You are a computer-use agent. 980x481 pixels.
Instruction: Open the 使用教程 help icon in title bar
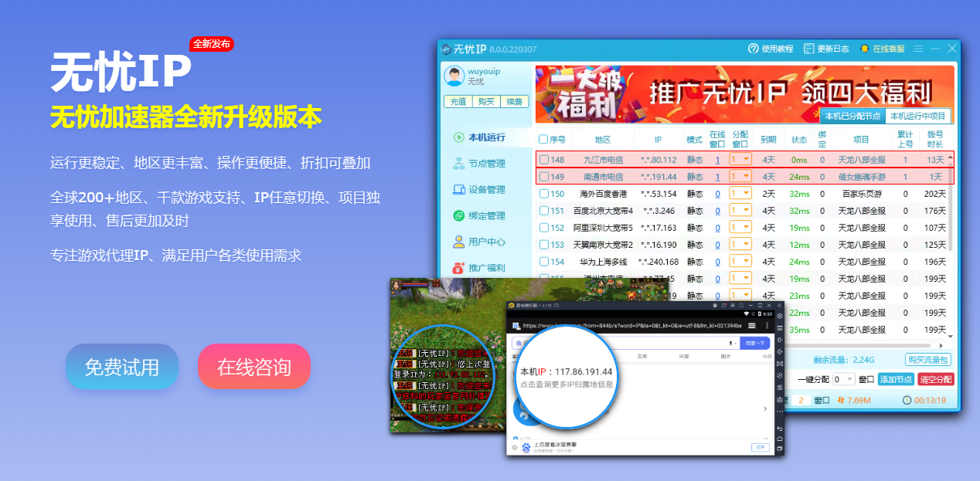coord(754,49)
